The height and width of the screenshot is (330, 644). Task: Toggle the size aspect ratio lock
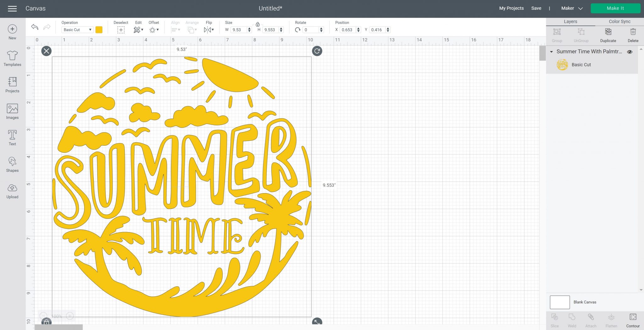click(258, 24)
